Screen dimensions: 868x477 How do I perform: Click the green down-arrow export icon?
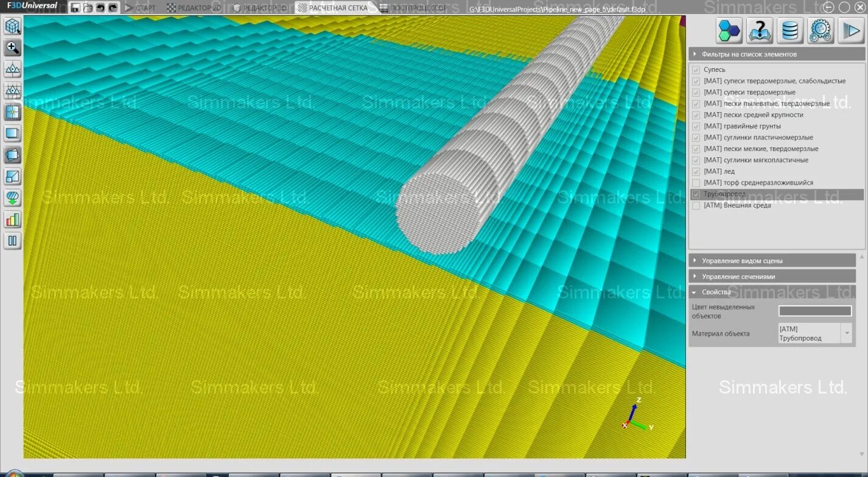[x=13, y=198]
